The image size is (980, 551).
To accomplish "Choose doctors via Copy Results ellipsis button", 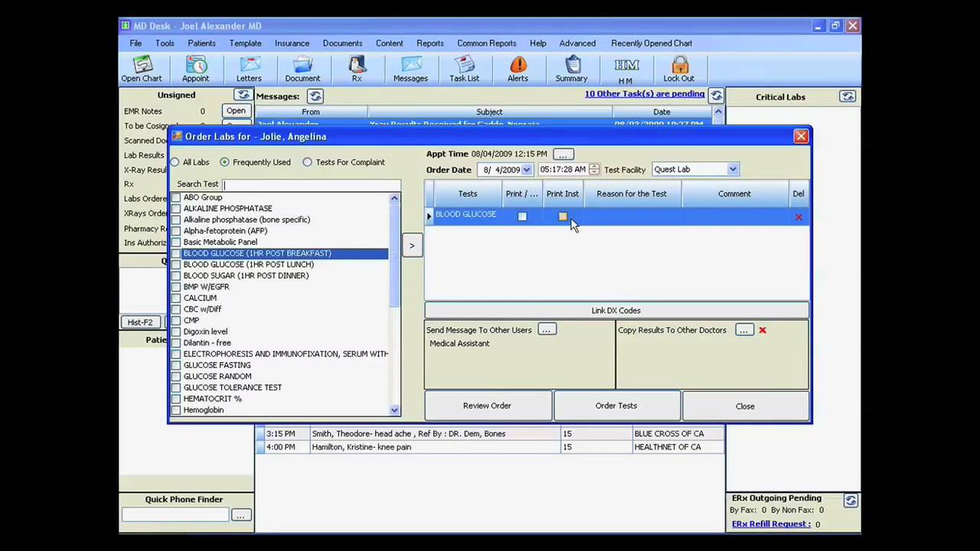I will pyautogui.click(x=744, y=330).
